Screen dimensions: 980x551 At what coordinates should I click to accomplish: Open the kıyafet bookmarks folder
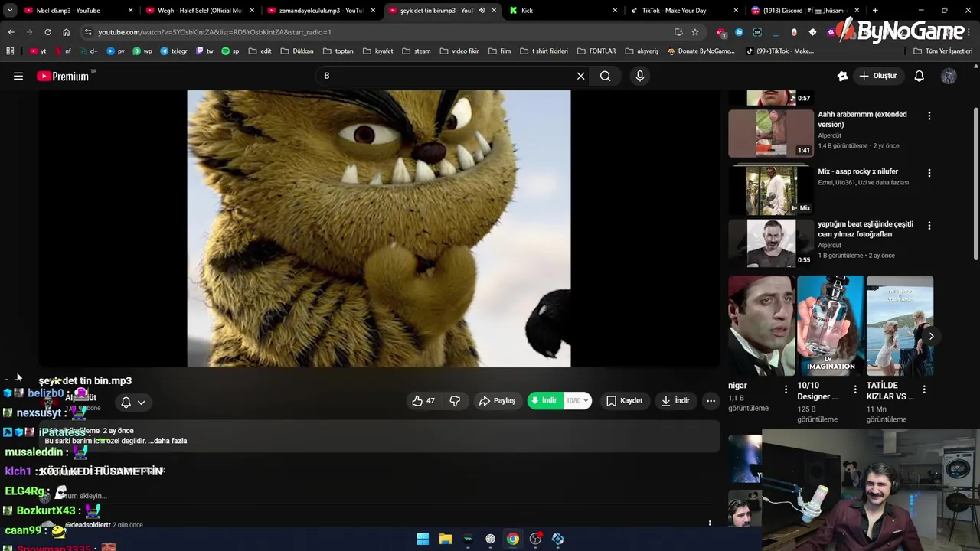pyautogui.click(x=377, y=51)
